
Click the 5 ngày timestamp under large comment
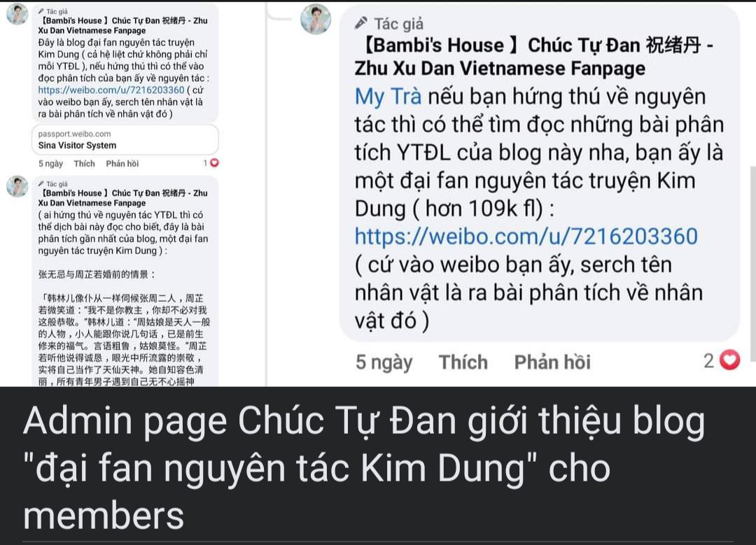384,362
